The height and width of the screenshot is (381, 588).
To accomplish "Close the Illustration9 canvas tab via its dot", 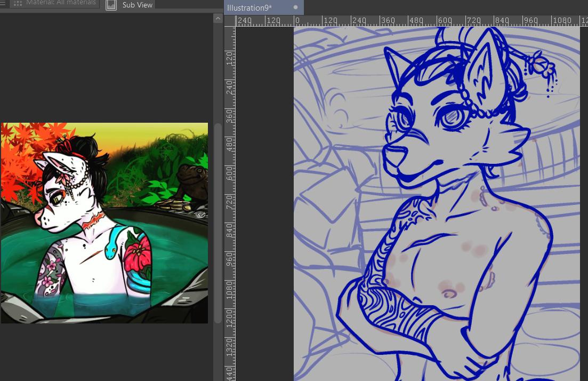I will tap(295, 7).
